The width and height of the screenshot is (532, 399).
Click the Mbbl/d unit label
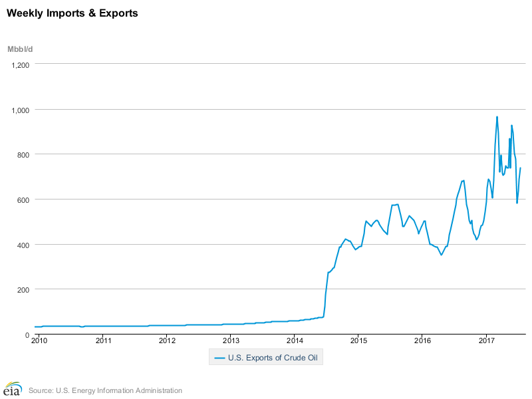pyautogui.click(x=19, y=50)
